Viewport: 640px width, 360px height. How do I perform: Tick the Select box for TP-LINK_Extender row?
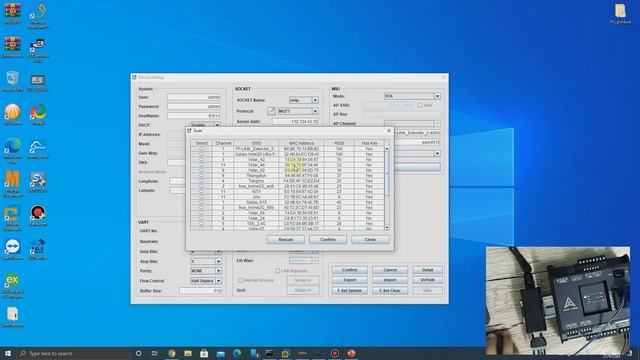click(x=201, y=149)
